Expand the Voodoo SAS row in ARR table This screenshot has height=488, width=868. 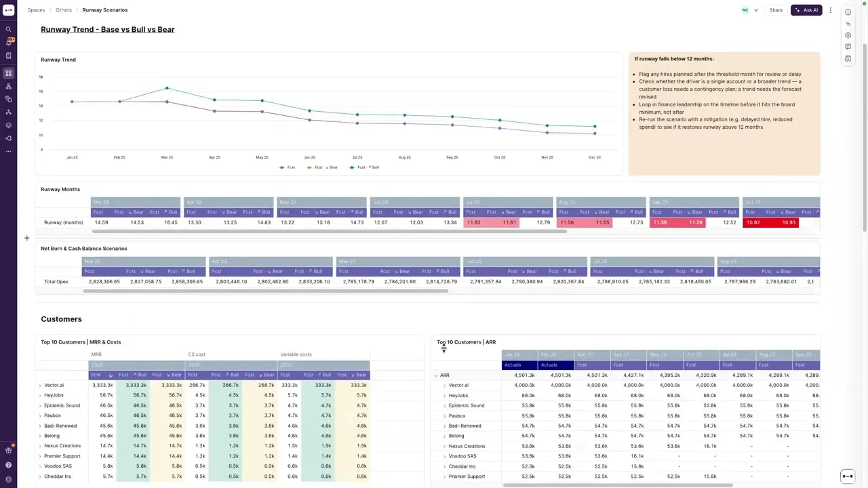[444, 456]
